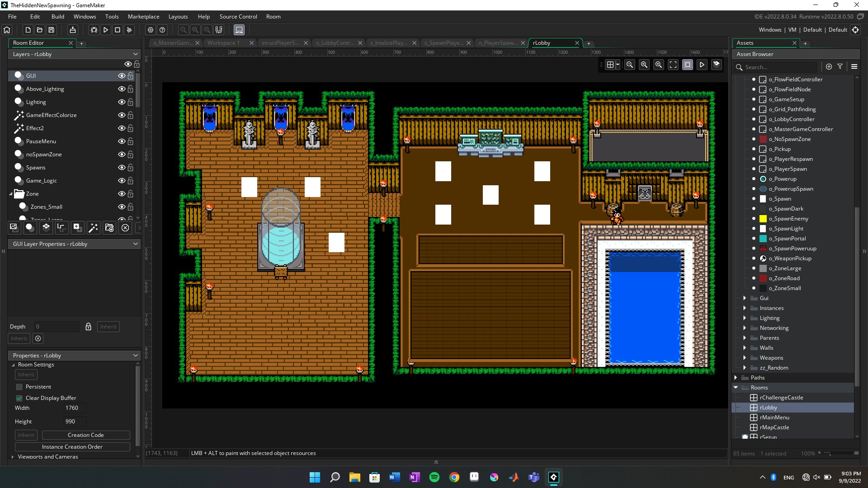Uncheck the Clear Display Buffer option
Image resolution: width=868 pixels, height=488 pixels.
click(19, 398)
